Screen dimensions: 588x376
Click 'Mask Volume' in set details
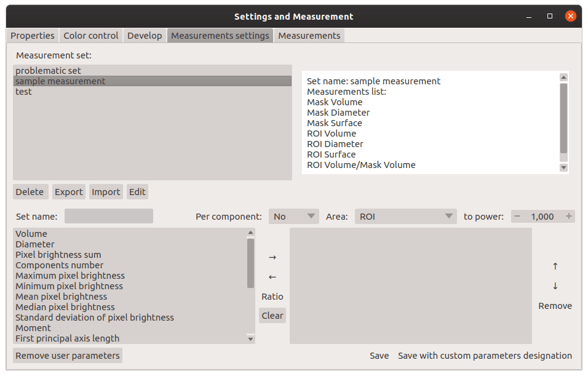point(335,102)
